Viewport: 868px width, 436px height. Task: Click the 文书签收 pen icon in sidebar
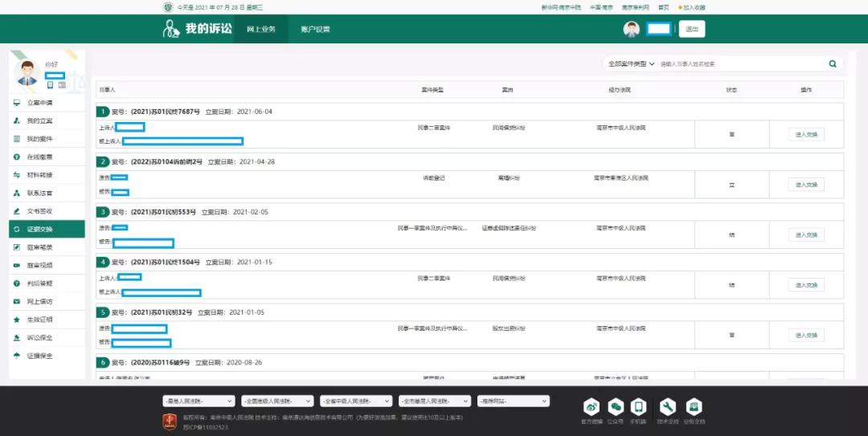point(17,211)
